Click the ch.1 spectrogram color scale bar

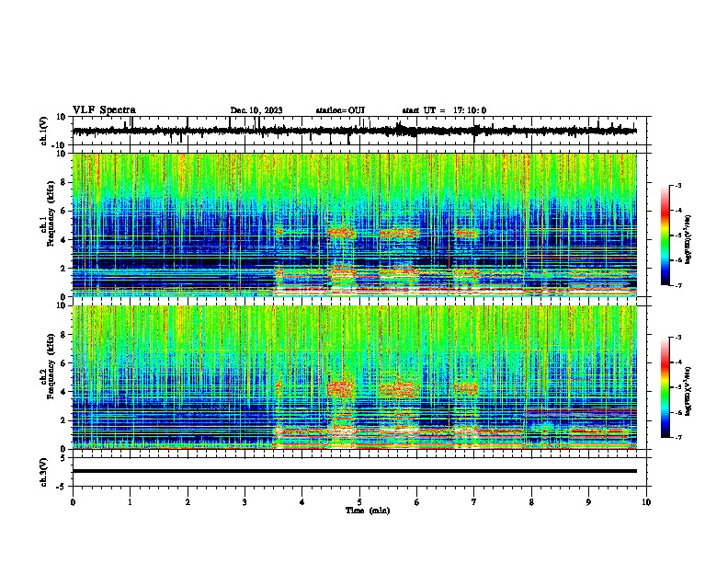[x=665, y=236]
